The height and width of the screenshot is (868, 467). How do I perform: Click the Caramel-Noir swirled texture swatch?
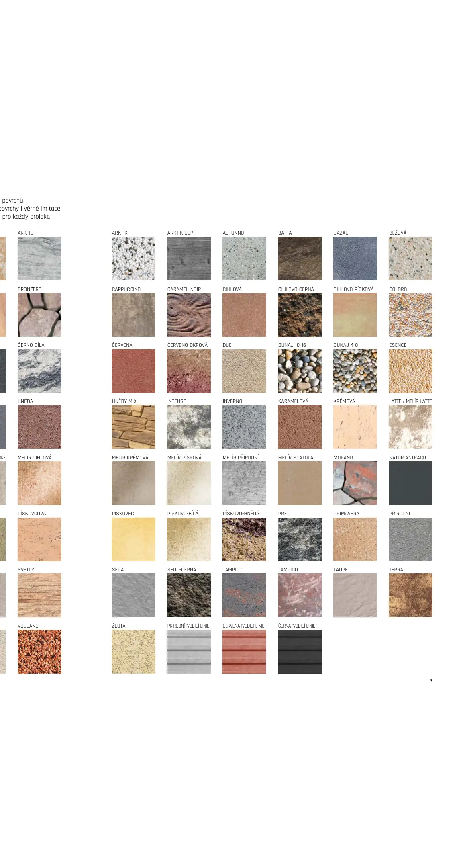pos(189,315)
